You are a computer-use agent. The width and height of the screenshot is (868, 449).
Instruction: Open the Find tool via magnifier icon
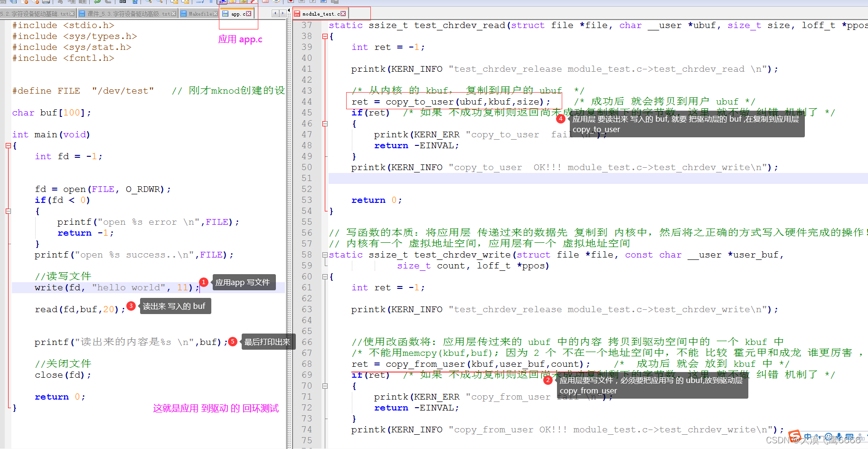(x=148, y=3)
